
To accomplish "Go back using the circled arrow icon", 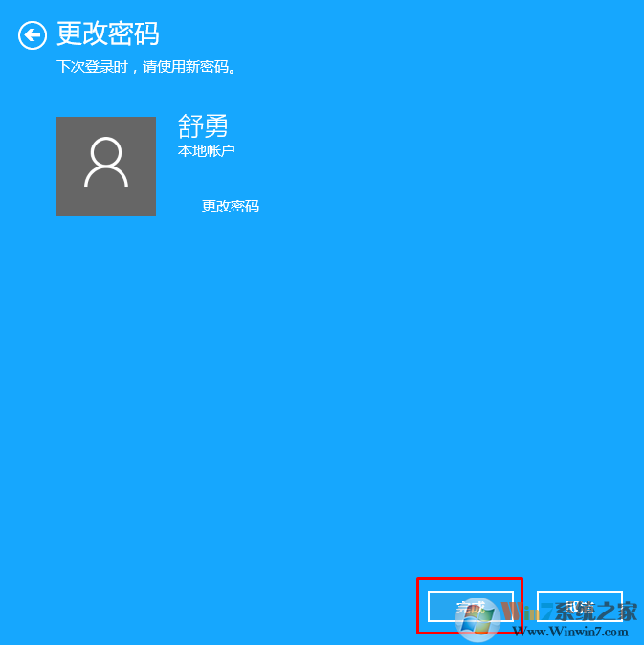I will (x=33, y=35).
